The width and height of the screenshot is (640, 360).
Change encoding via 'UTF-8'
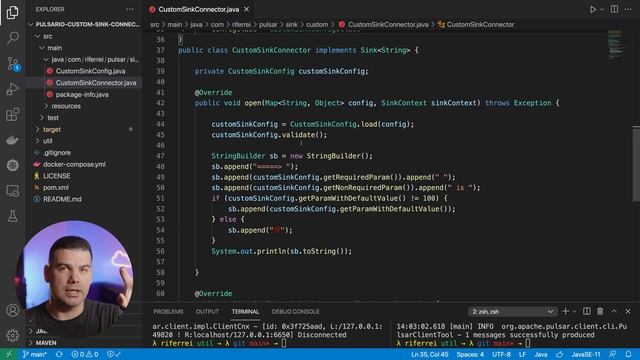click(501, 354)
